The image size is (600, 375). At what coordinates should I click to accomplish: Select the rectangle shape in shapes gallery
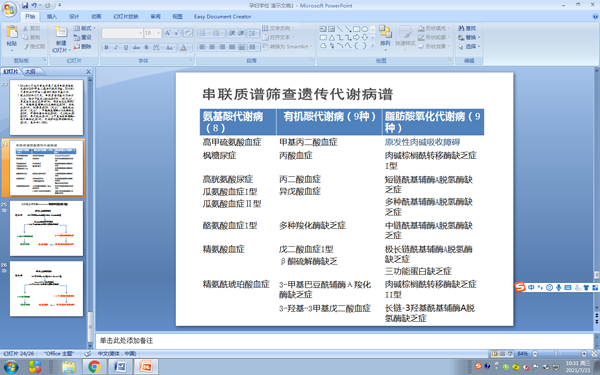pyautogui.click(x=356, y=29)
